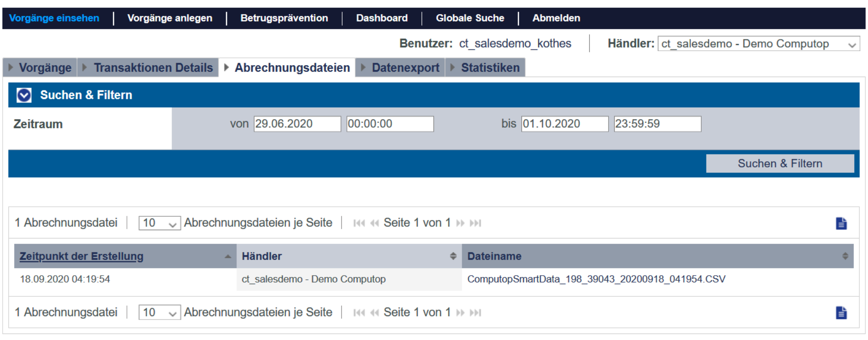Click the bis time field 23:59:59
The height and width of the screenshot is (340, 868).
(657, 124)
